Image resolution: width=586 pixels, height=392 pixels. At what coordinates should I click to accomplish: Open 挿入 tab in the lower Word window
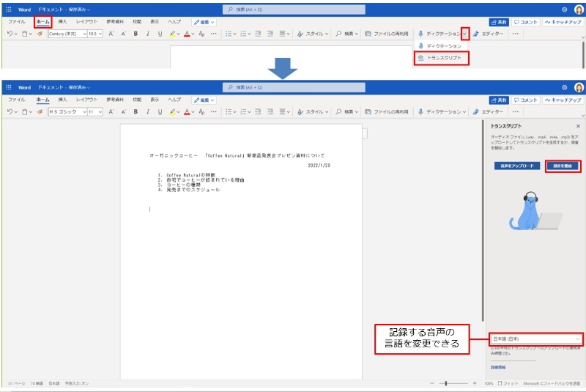[x=62, y=100]
